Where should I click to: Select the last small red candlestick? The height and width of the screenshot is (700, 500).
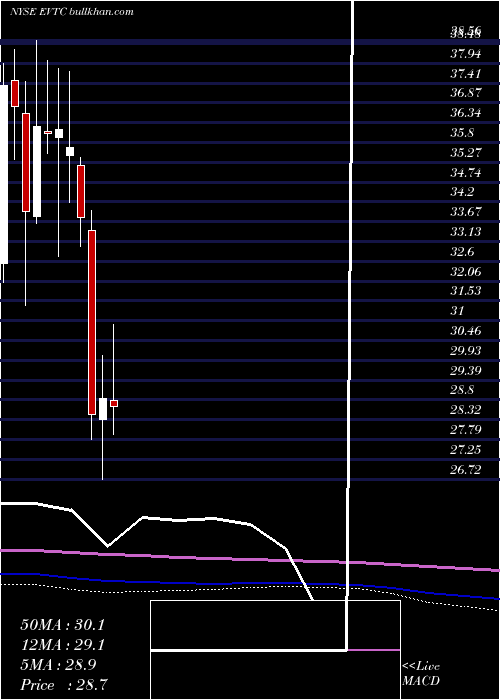click(114, 404)
